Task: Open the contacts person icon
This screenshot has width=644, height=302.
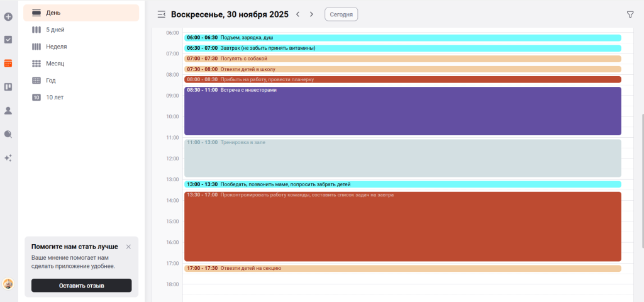Action: click(x=8, y=111)
